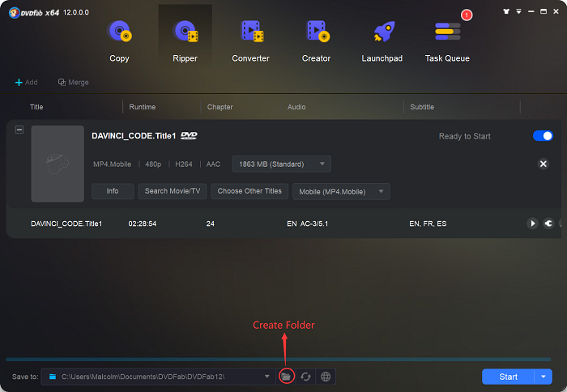Click the Save to path field
The height and width of the screenshot is (392, 567).
click(x=158, y=377)
